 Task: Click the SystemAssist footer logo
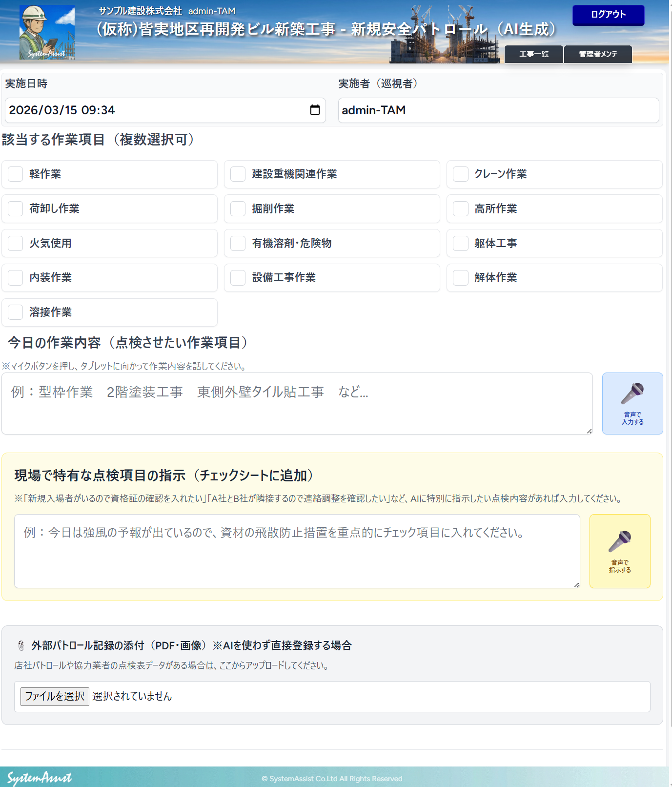[39, 777]
